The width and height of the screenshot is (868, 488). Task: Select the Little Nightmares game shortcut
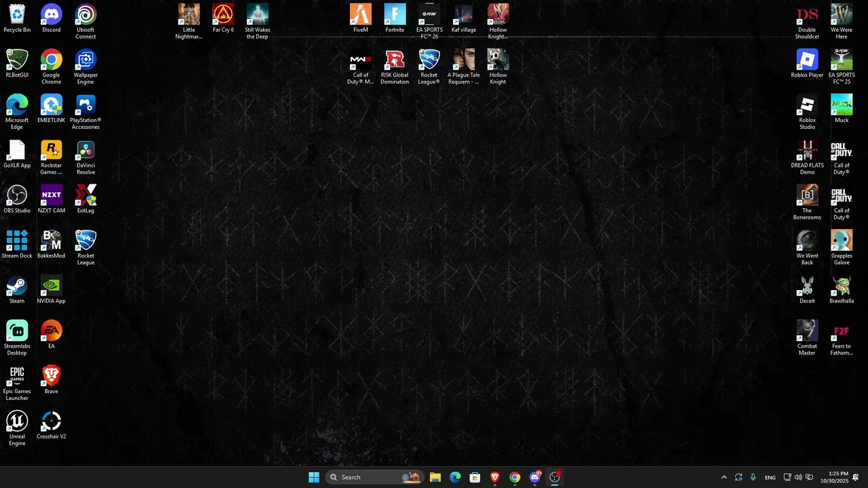tap(189, 22)
